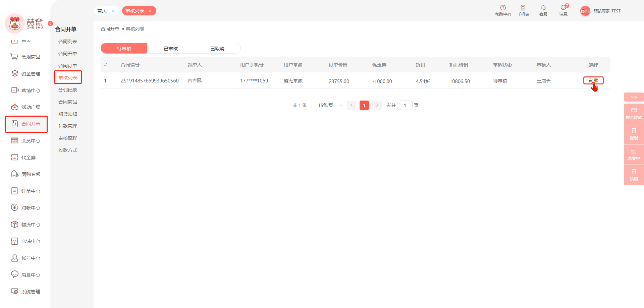Open 帐号中心 via its person icon
Viewport: 644px width, 308px height.
14,258
